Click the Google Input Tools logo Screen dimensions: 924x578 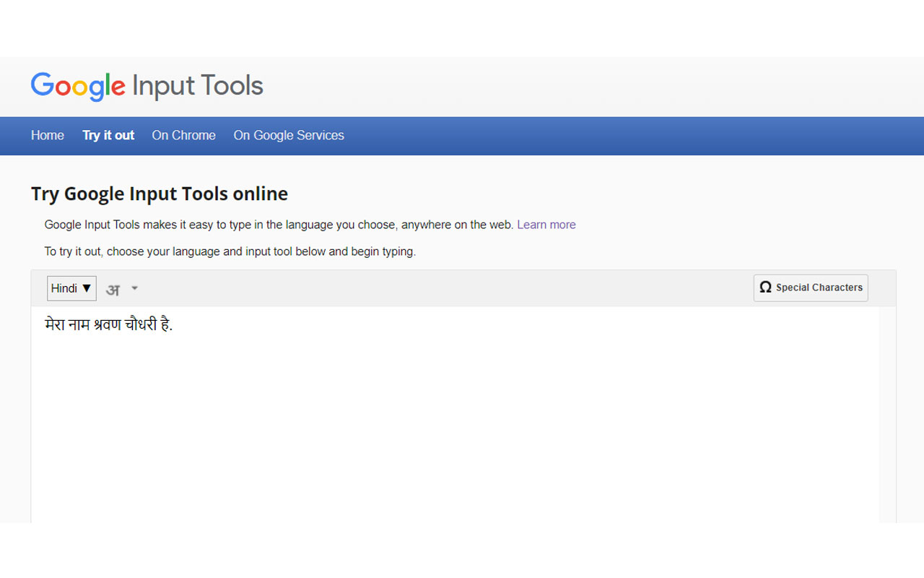coord(147,86)
